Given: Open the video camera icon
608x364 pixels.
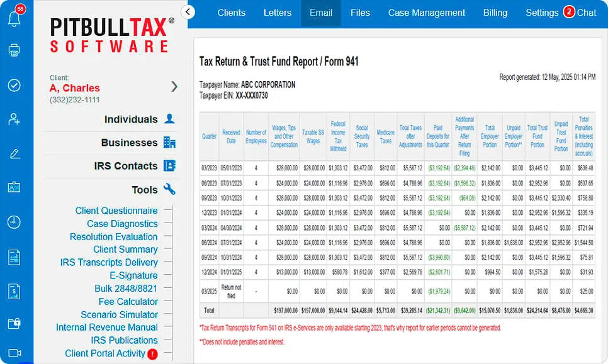Looking at the screenshot, I should pos(14,354).
